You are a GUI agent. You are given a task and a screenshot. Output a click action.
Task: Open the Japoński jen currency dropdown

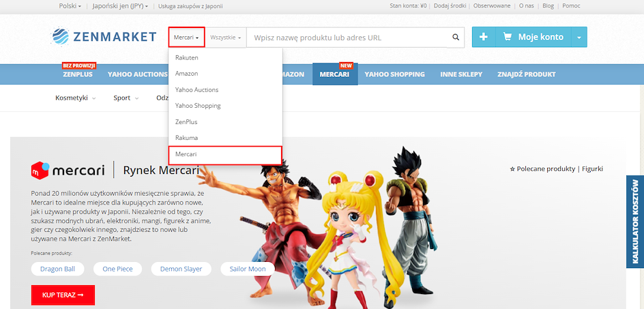click(120, 6)
